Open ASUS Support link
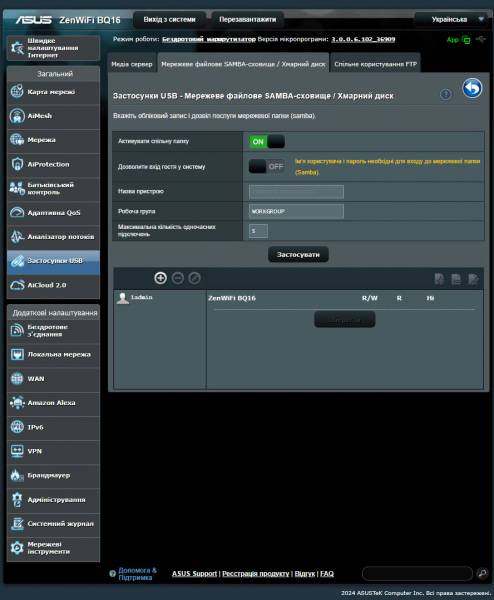This screenshot has width=494, height=600. point(194,574)
